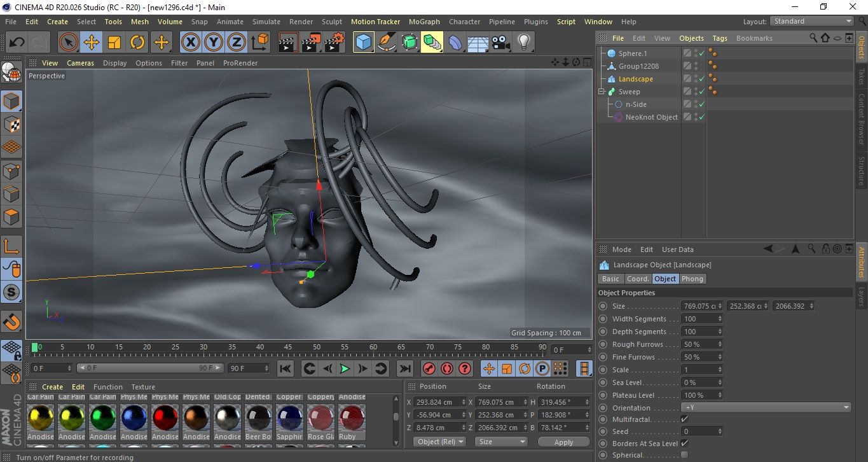Activate the Rotate tool in top toolbar
868x462 pixels.
[137, 43]
